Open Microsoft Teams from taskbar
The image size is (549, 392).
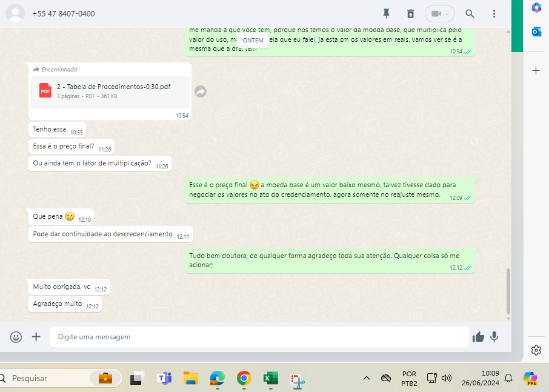point(164,378)
